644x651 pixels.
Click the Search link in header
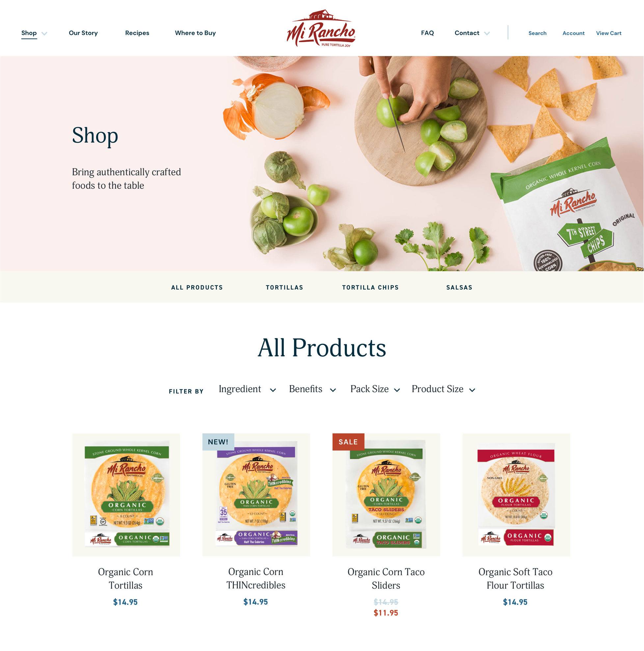(537, 33)
